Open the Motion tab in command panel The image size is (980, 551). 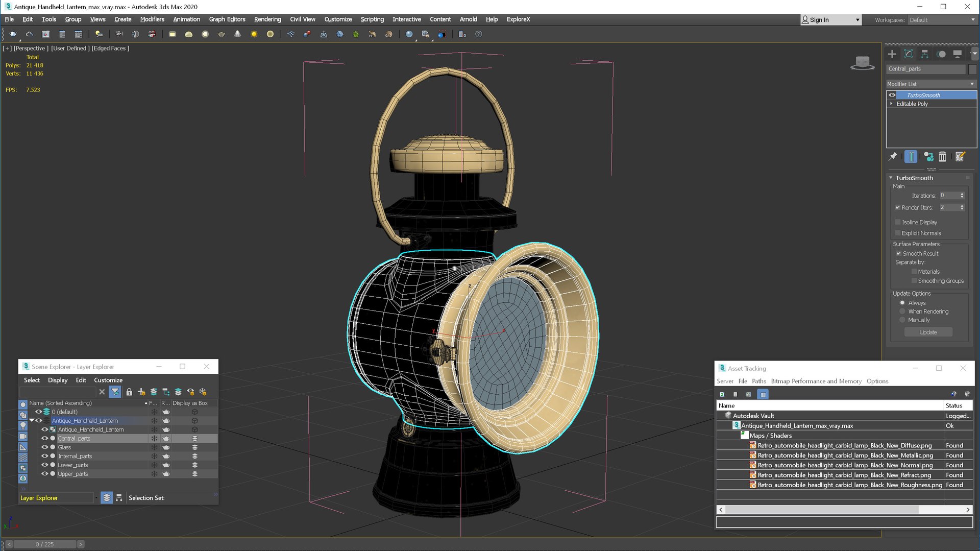941,54
